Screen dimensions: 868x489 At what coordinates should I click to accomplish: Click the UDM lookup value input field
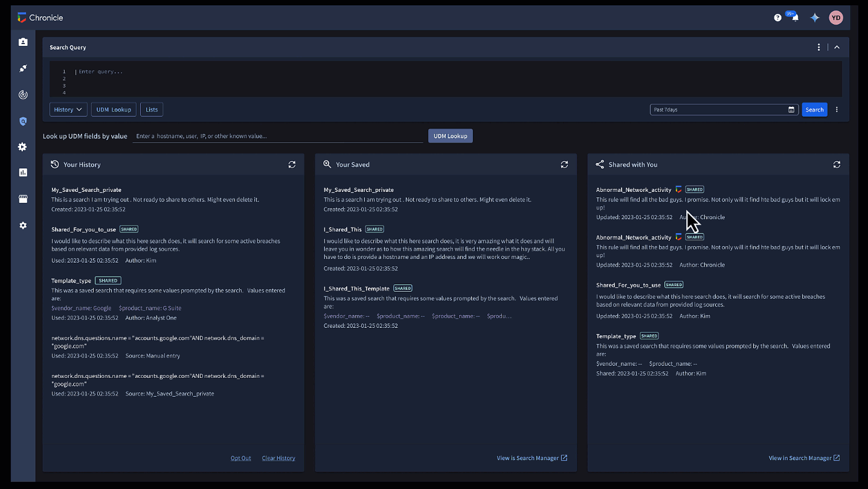pos(277,136)
